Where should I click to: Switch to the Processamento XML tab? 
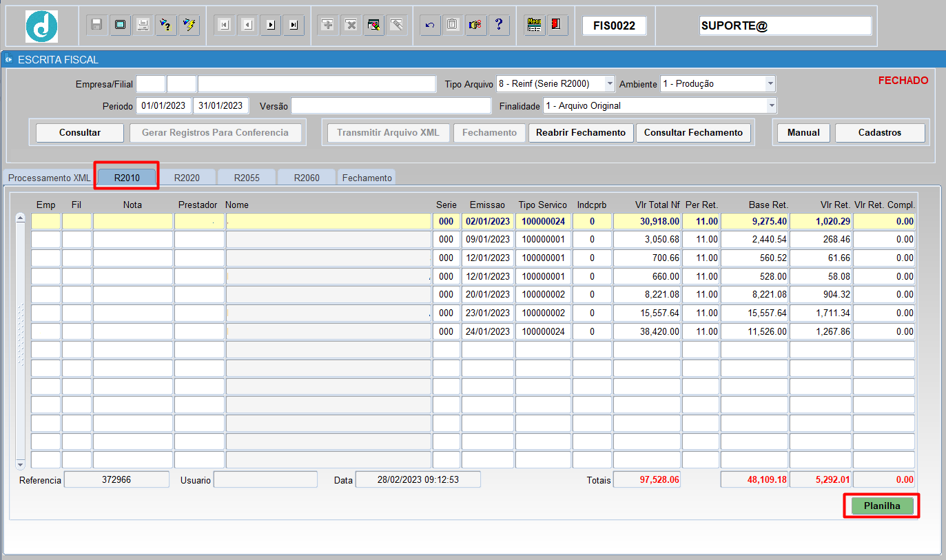[x=49, y=178]
